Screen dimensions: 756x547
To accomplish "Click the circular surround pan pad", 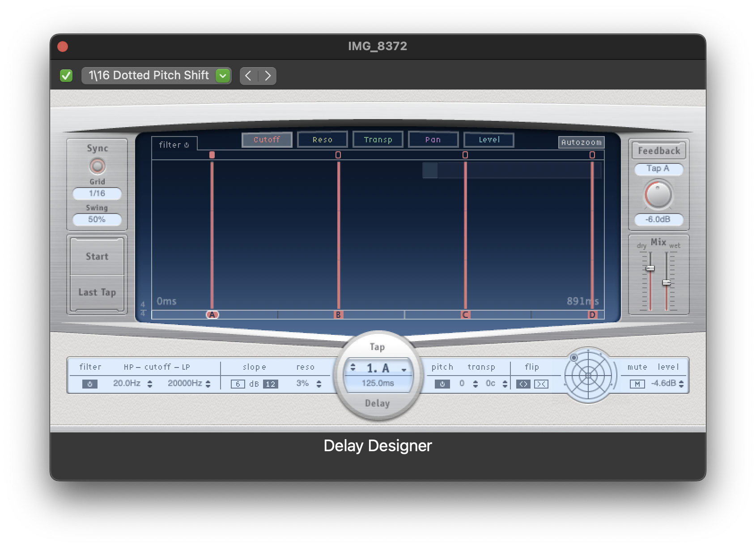I will pos(588,375).
